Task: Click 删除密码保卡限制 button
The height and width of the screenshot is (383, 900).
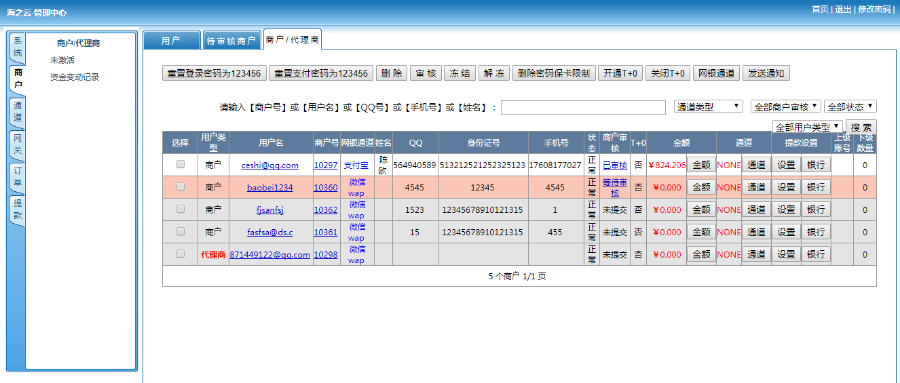Action: pos(553,73)
